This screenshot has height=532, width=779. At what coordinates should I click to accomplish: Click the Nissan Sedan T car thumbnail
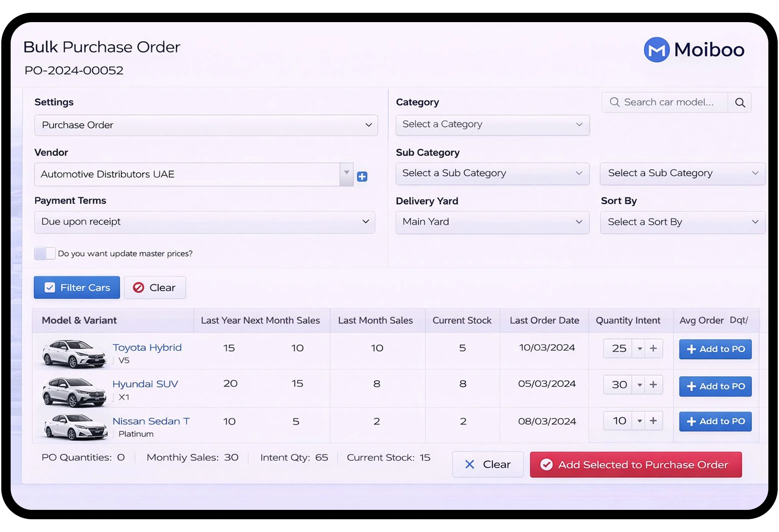click(x=75, y=427)
